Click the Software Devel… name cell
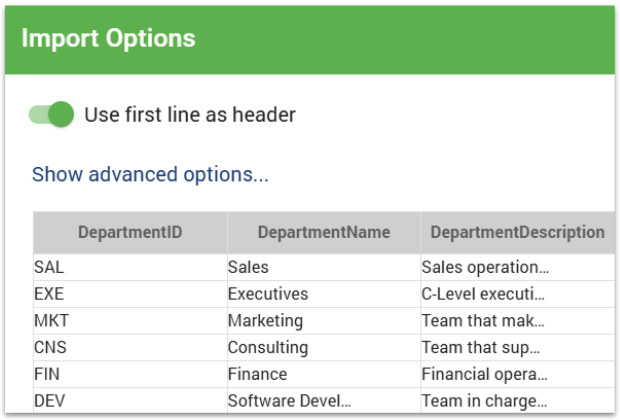 click(x=323, y=401)
